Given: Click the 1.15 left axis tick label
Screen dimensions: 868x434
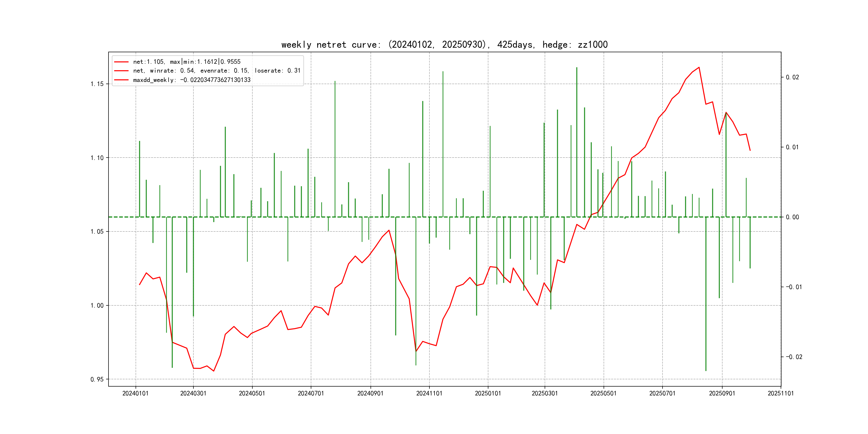Looking at the screenshot, I should click(97, 84).
